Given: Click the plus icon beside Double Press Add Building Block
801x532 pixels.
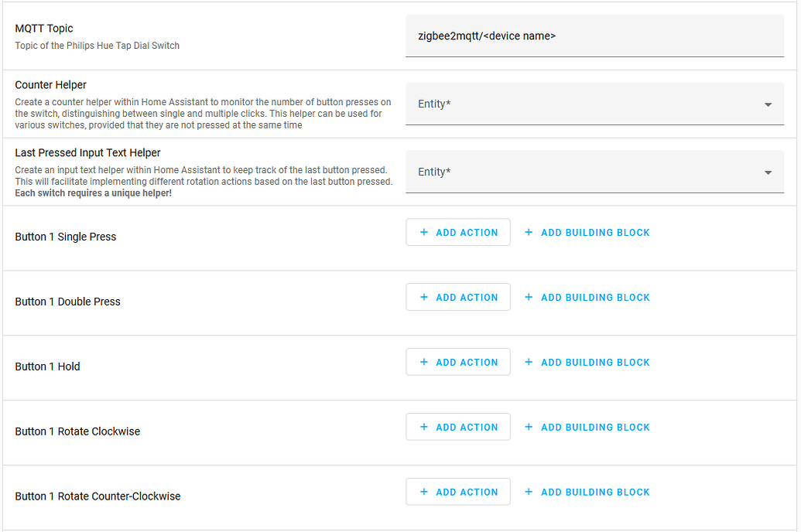Looking at the screenshot, I should [529, 297].
